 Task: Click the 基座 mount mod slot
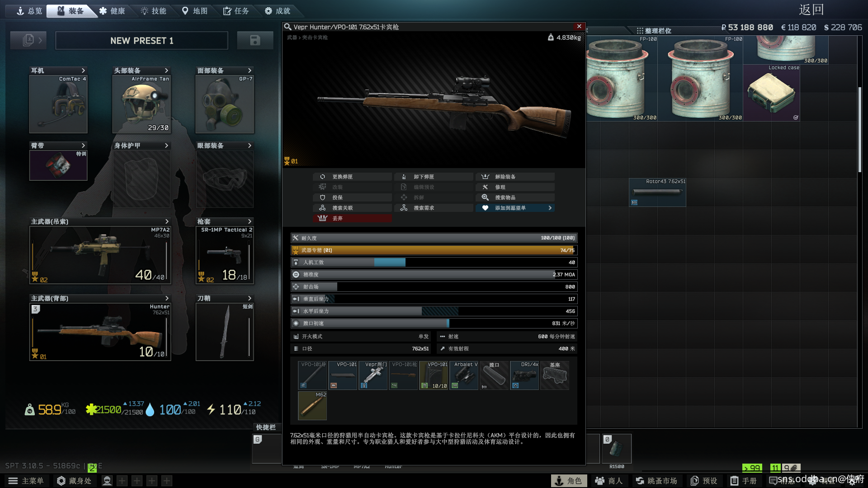555,375
